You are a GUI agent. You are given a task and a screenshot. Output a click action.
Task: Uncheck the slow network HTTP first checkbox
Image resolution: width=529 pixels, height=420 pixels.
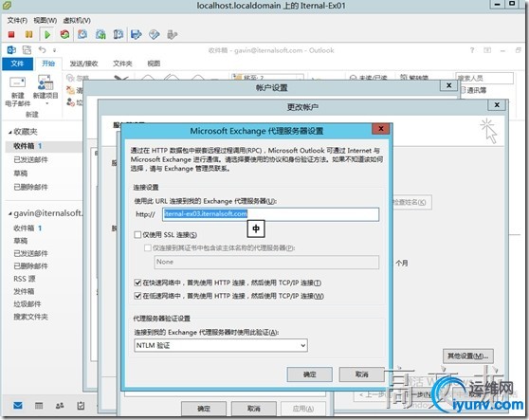pos(137,296)
